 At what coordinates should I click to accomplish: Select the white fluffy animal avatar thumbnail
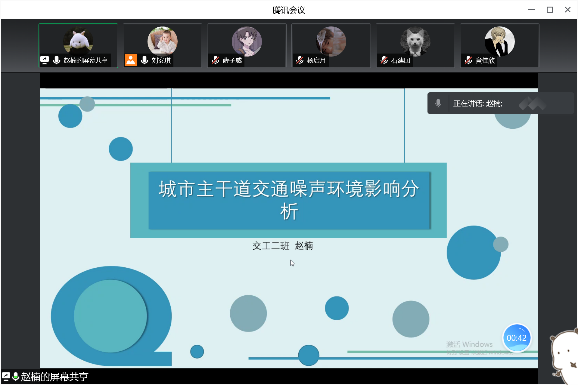click(78, 41)
